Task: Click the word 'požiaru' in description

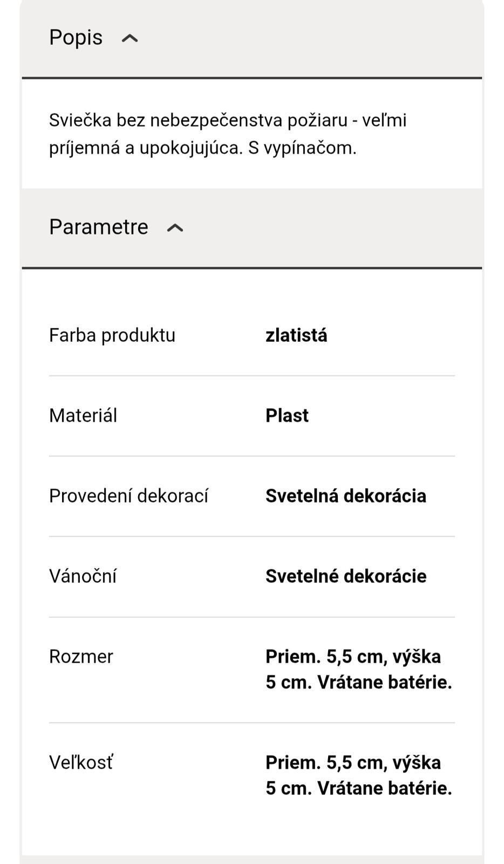Action: (x=317, y=120)
